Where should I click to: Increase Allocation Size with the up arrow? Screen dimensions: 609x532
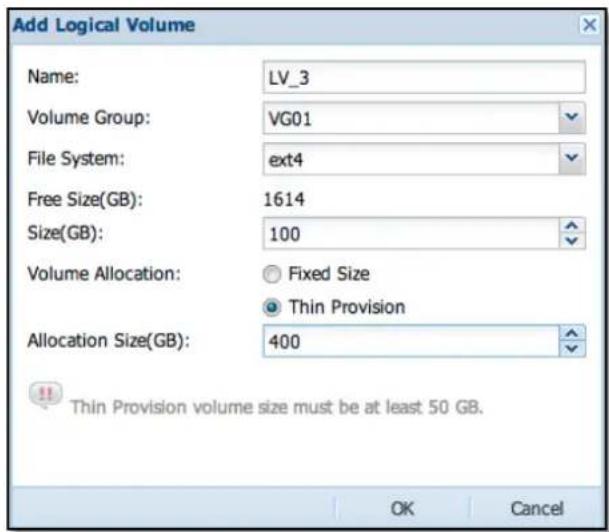[x=572, y=334]
